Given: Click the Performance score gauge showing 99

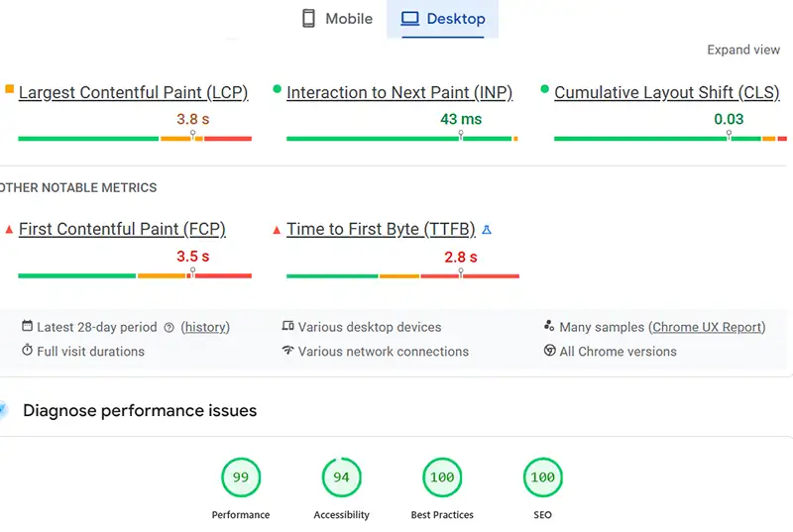Looking at the screenshot, I should [x=240, y=478].
